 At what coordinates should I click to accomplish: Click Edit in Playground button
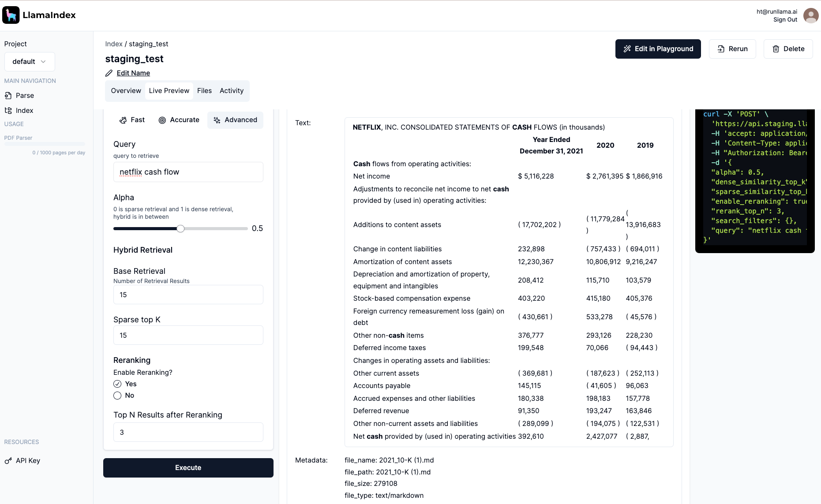tap(658, 49)
